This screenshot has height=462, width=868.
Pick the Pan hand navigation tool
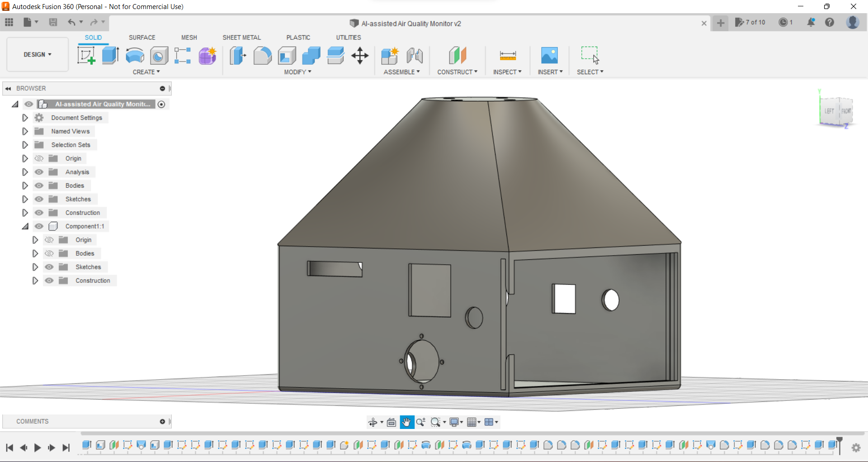[x=406, y=422]
